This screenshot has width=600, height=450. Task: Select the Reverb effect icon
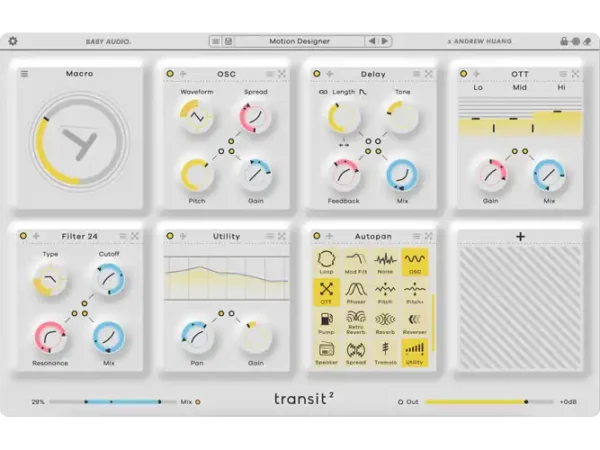click(385, 323)
